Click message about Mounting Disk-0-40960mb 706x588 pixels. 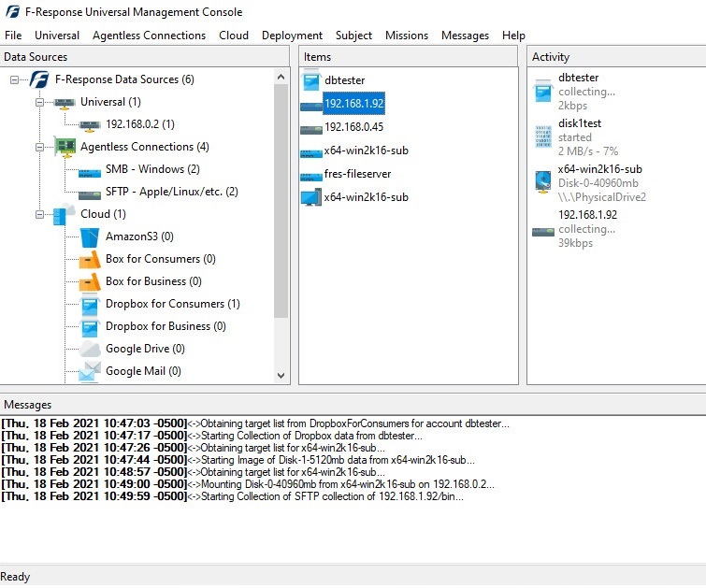pos(248,484)
